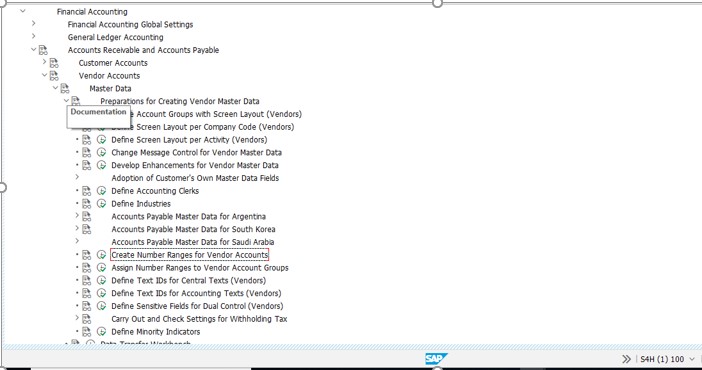Open documentation icon for Create Number Ranges
702x370 pixels.
pos(86,255)
